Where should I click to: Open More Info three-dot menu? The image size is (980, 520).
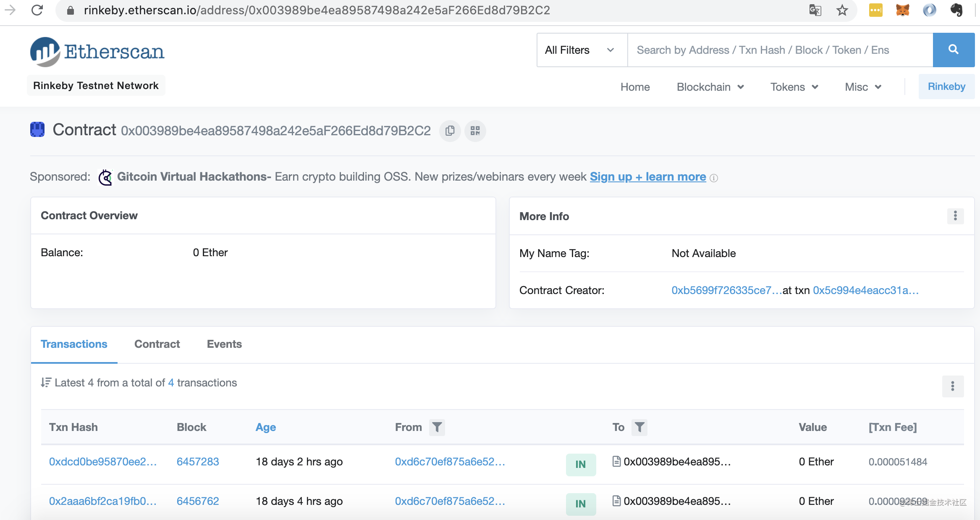[955, 216]
